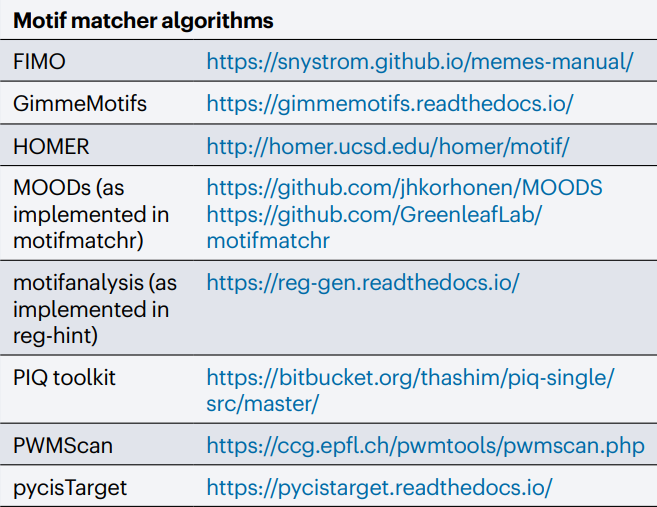Viewport: 657px width, 507px height.
Task: Click the PIQ toolkit label
Action: pos(64,378)
